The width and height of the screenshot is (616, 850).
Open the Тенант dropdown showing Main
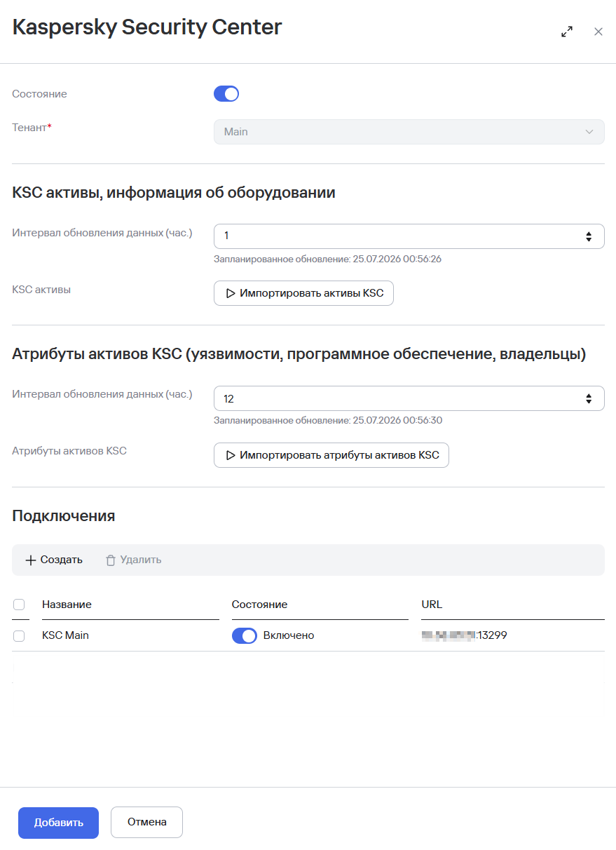tap(409, 132)
